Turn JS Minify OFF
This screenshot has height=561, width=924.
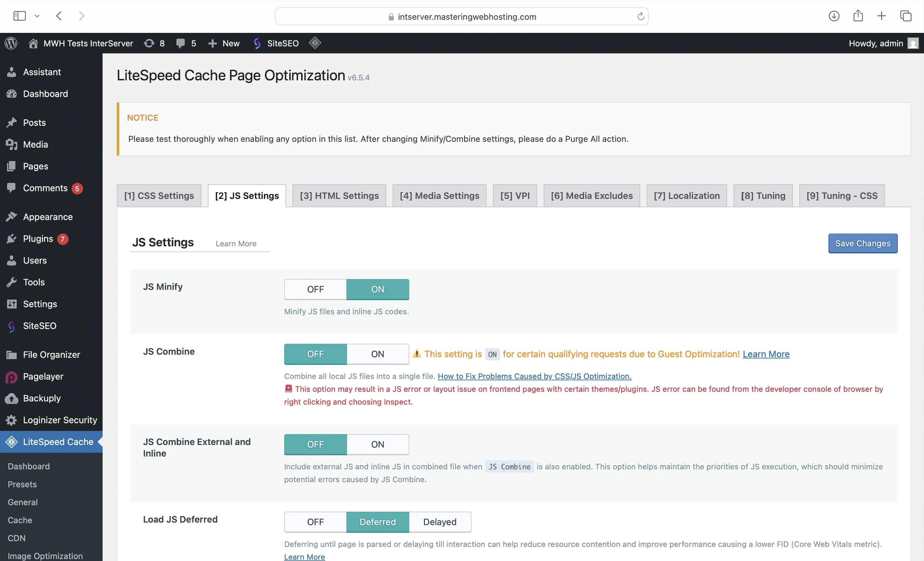click(x=315, y=289)
